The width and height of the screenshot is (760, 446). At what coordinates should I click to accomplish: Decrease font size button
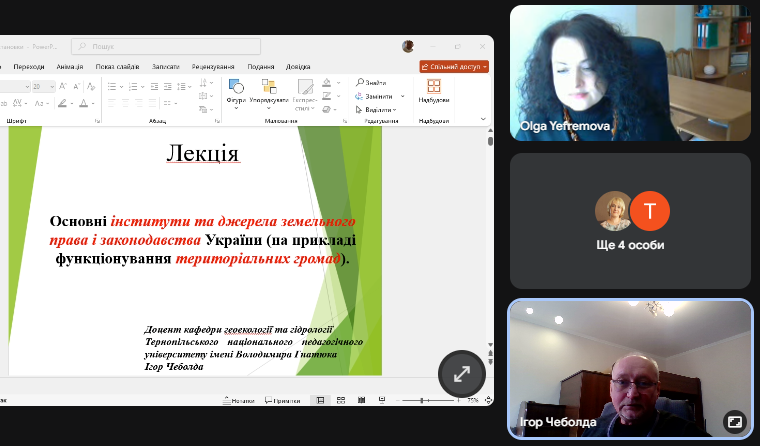(76, 87)
